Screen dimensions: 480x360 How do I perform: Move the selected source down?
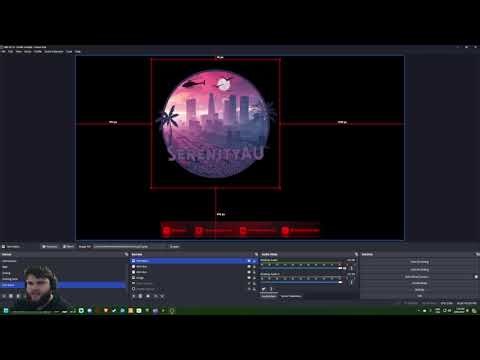(x=162, y=296)
